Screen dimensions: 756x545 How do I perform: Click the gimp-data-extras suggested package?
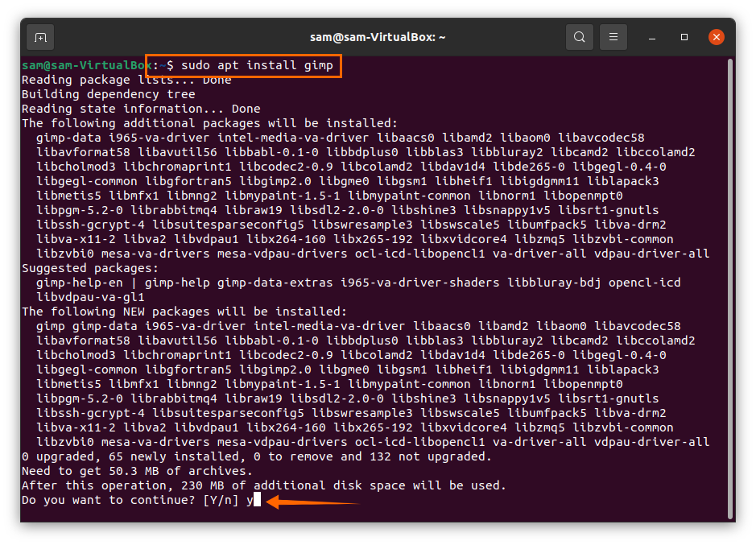pyautogui.click(x=275, y=283)
